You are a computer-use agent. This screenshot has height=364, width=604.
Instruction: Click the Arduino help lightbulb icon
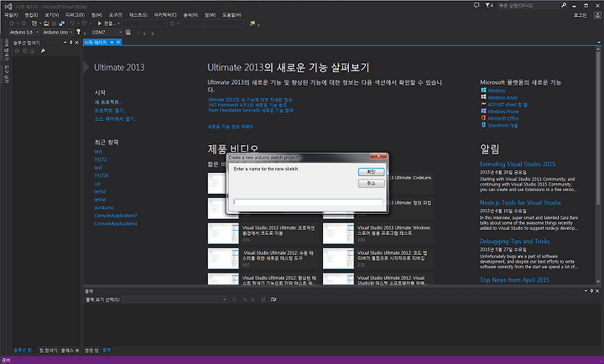pos(79,32)
